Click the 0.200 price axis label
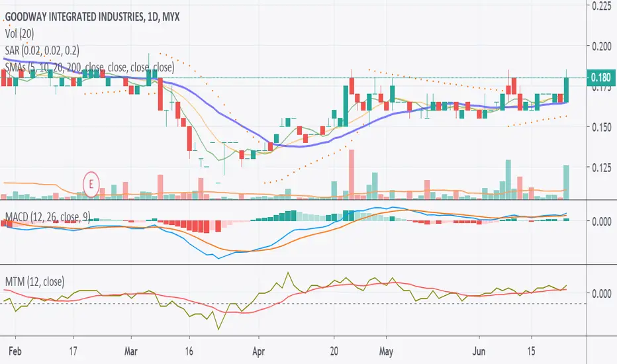The image size is (617, 364). [x=602, y=46]
